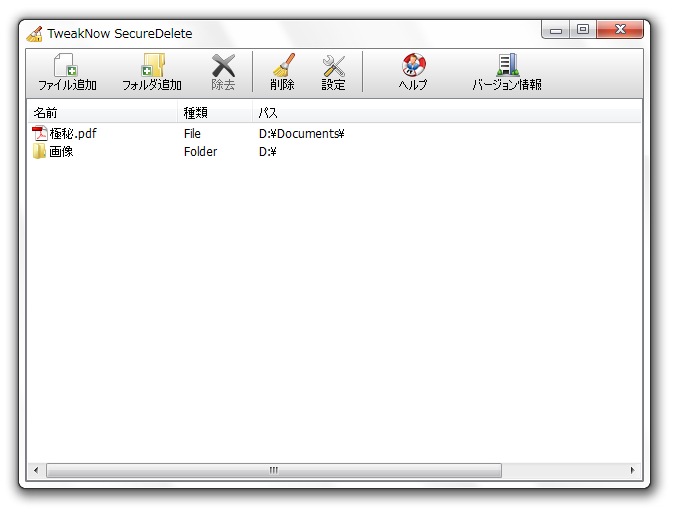This screenshot has height=511, width=673.
Task: Click the D:¥ path of 画像 row
Action: coord(267,151)
